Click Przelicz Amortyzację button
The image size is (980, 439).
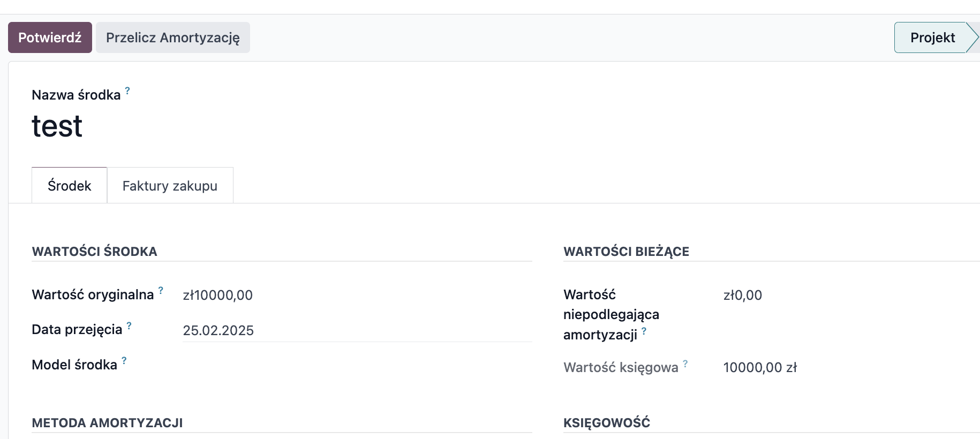coord(173,37)
